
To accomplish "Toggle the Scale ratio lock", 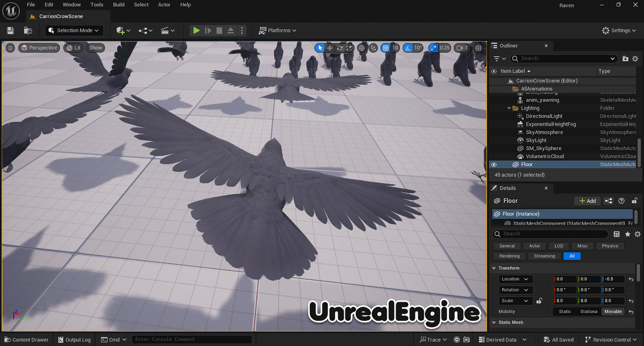I will 539,301.
